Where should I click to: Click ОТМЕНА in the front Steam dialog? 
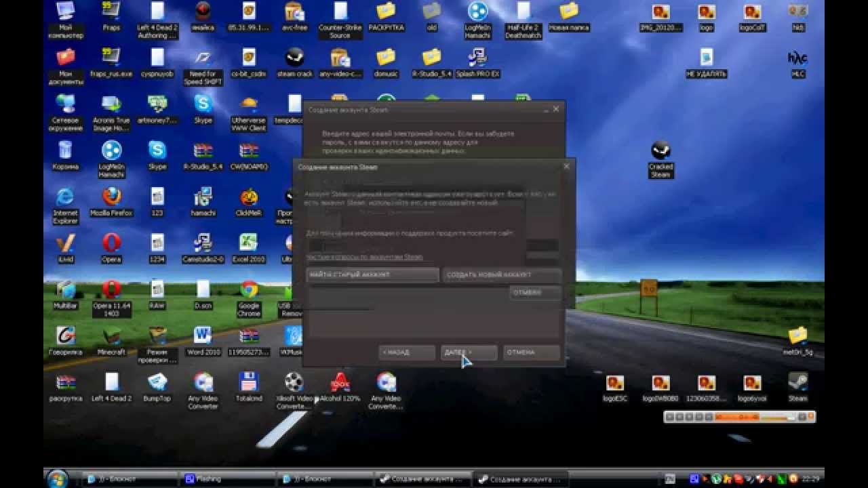pos(535,293)
